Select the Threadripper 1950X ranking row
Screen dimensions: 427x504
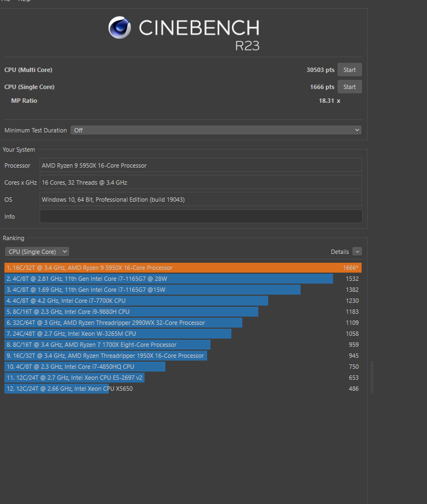[x=183, y=356]
